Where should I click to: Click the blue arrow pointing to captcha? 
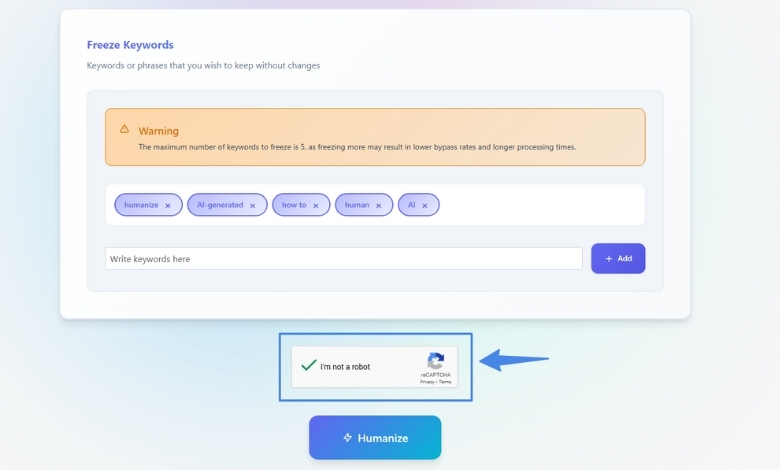tap(514, 360)
